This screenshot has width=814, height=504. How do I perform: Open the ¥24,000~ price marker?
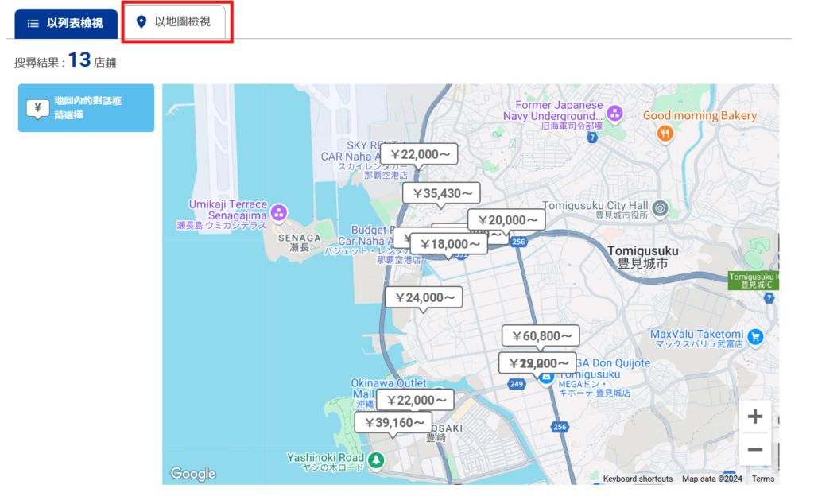pos(424,297)
